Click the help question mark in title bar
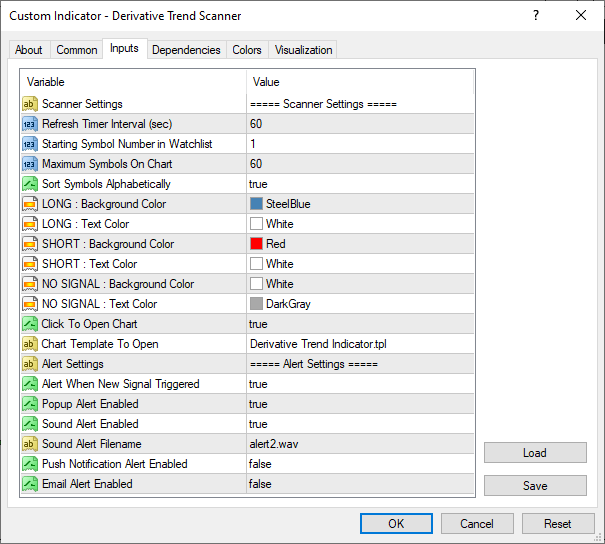Image resolution: width=605 pixels, height=544 pixels. pos(536,15)
